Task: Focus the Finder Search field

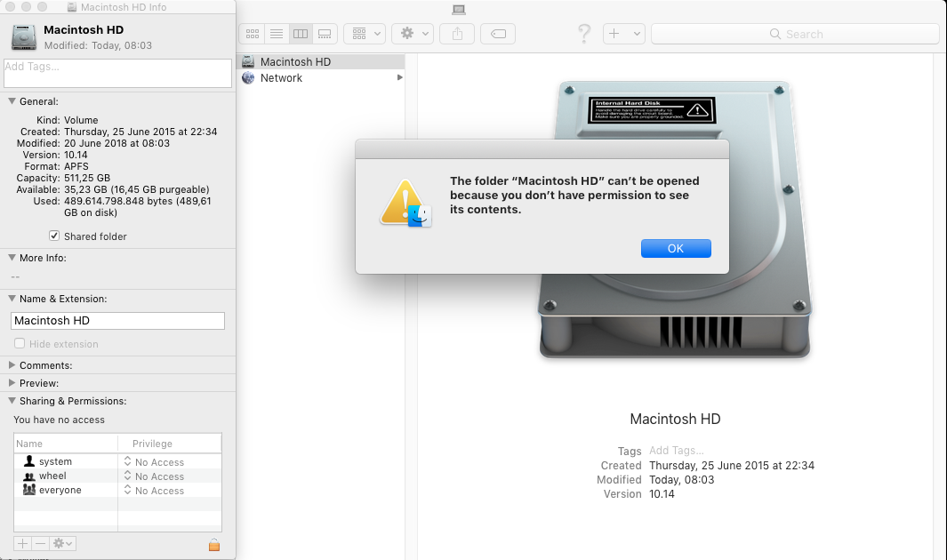Action: [x=796, y=34]
